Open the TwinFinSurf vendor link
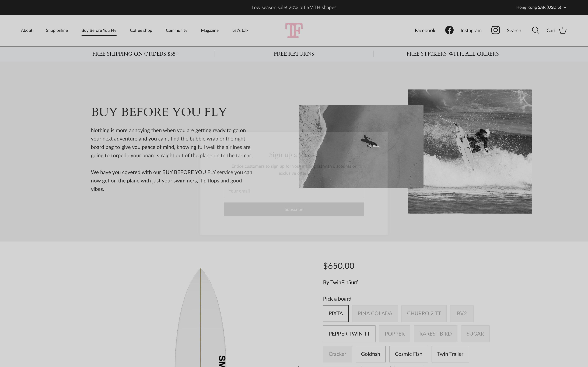This screenshot has width=588, height=367. click(344, 282)
